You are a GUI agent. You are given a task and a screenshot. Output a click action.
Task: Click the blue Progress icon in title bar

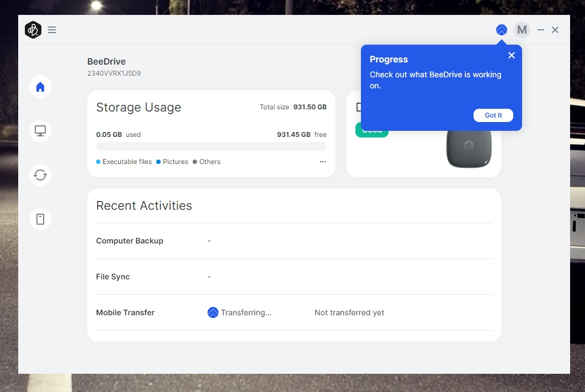[501, 30]
